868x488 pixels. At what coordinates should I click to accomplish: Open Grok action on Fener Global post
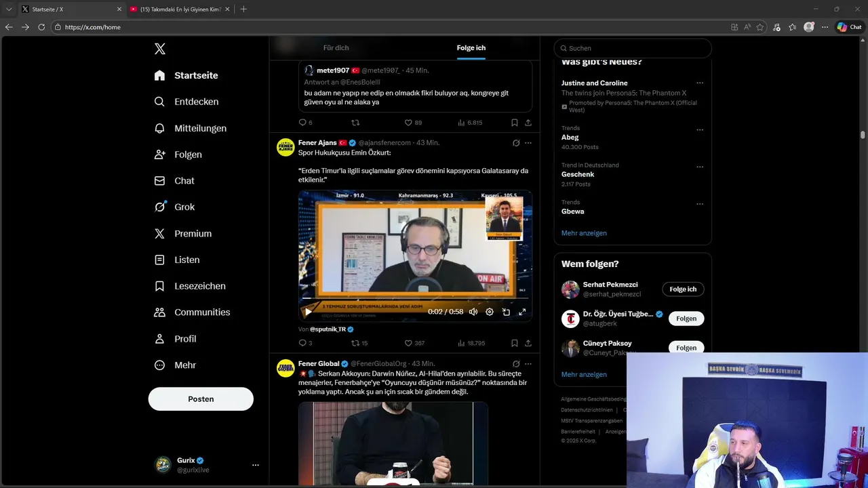[x=516, y=364]
